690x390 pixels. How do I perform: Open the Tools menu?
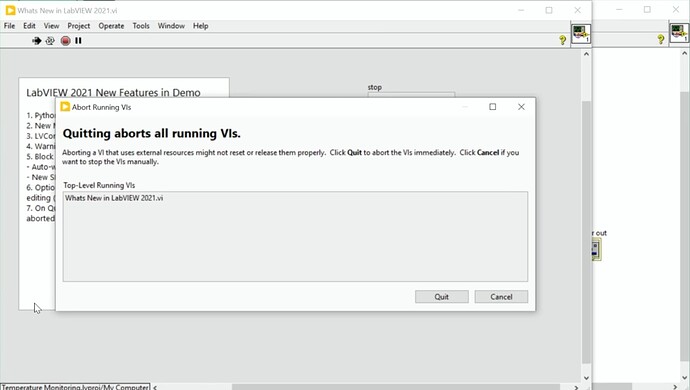pyautogui.click(x=141, y=26)
